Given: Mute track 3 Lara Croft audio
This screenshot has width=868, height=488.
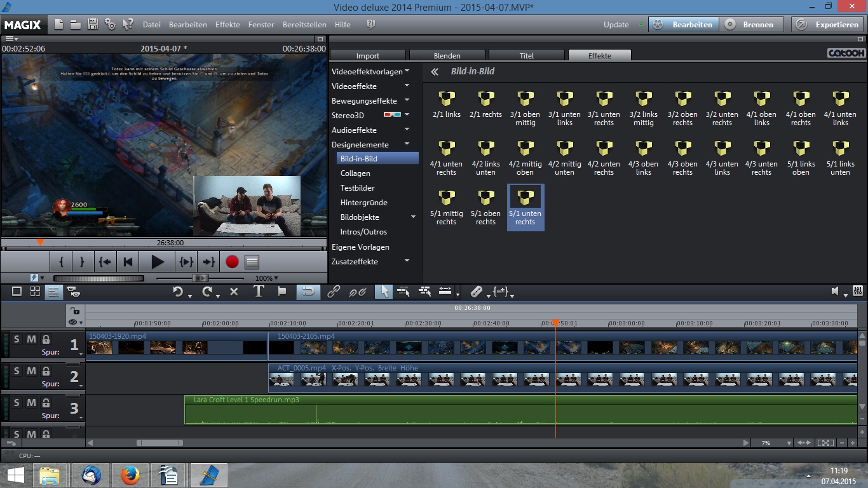Looking at the screenshot, I should point(31,403).
